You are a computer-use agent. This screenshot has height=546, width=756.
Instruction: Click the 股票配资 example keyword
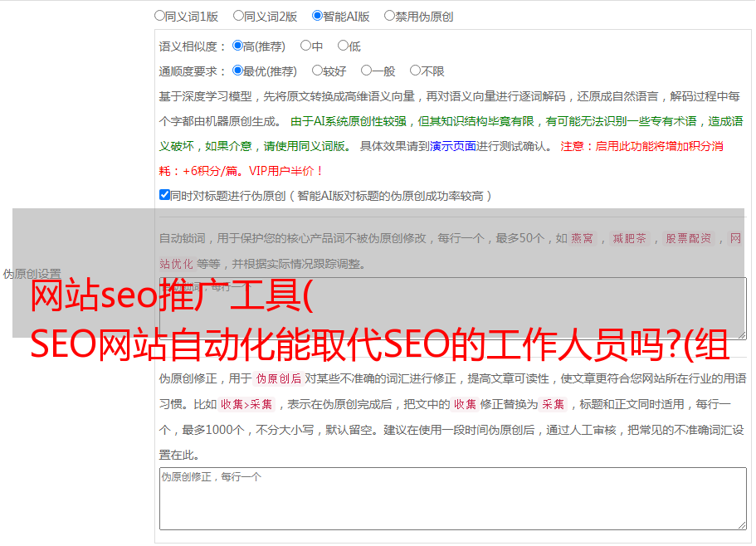[x=689, y=238]
